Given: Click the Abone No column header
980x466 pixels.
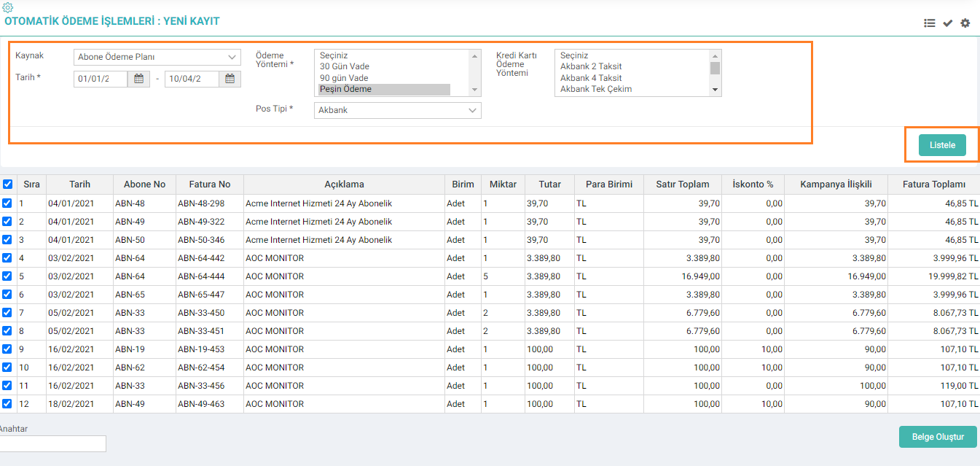Looking at the screenshot, I should coord(144,185).
